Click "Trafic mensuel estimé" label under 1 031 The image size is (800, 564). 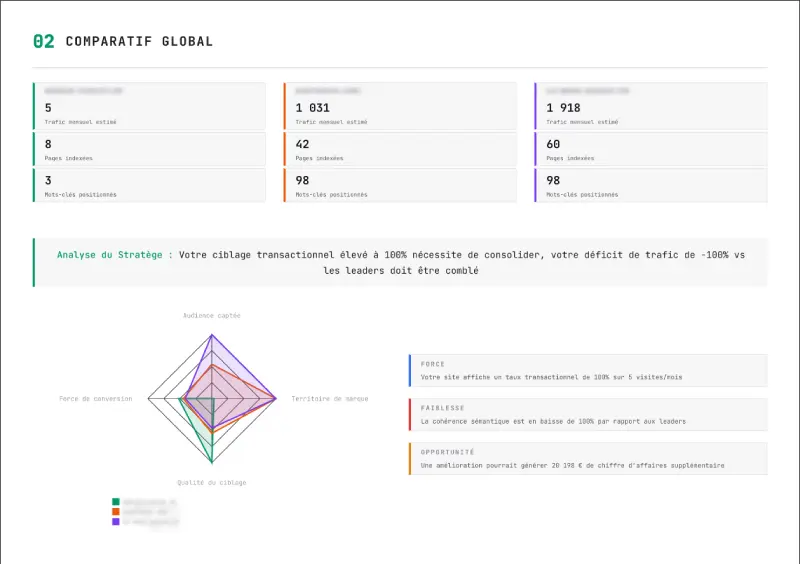coord(331,122)
